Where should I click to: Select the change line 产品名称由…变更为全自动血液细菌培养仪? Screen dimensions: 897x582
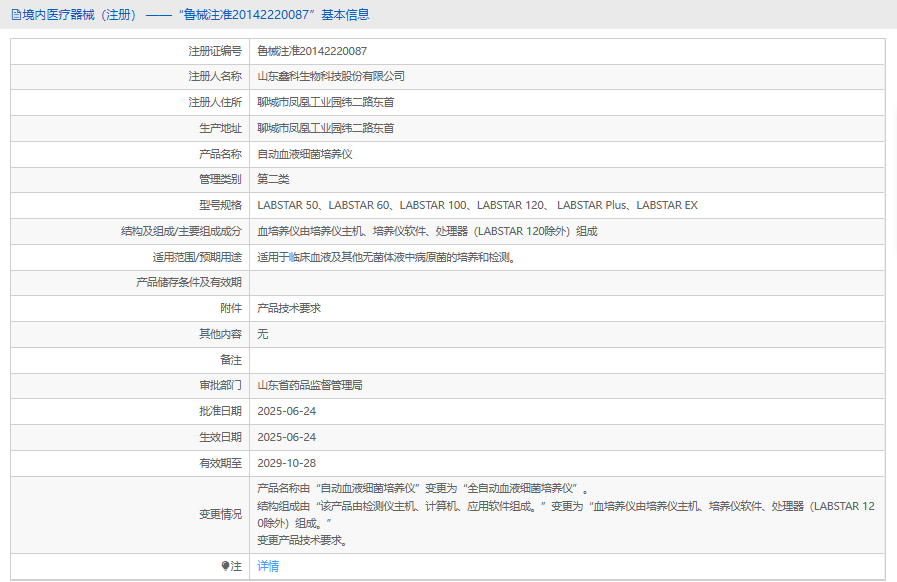click(x=423, y=488)
